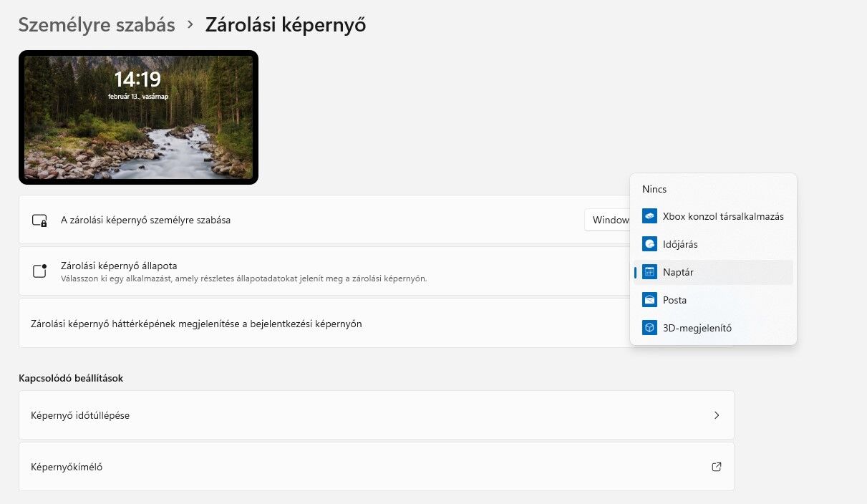Click the lock screen preview thumbnail
The width and height of the screenshot is (867, 504).
[x=138, y=117]
